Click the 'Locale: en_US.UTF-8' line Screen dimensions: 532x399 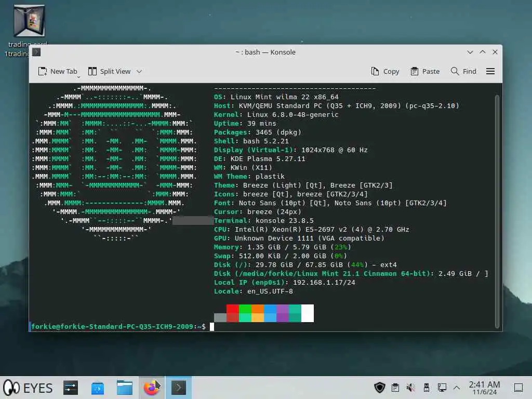point(253,291)
